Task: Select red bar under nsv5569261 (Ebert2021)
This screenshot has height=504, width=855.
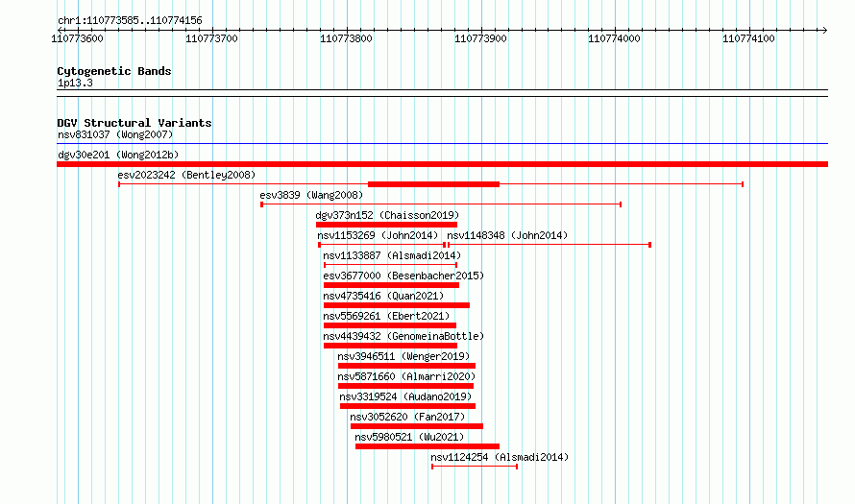Action: click(x=390, y=325)
